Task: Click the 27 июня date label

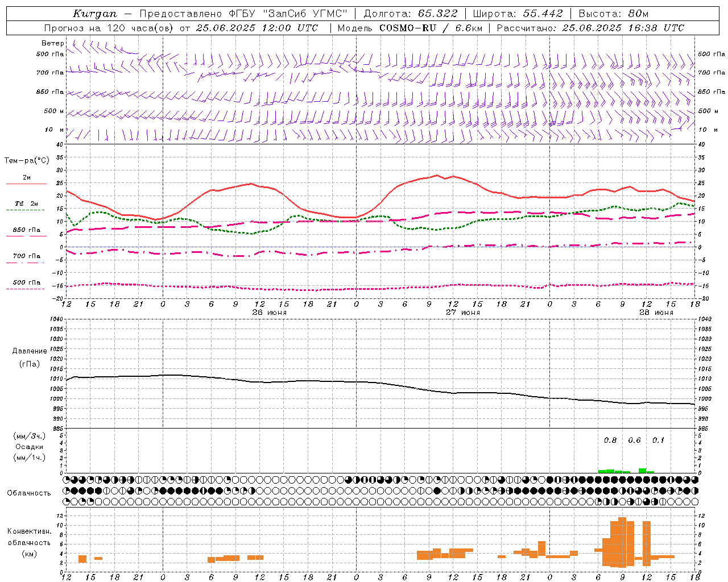Action: pos(463,313)
